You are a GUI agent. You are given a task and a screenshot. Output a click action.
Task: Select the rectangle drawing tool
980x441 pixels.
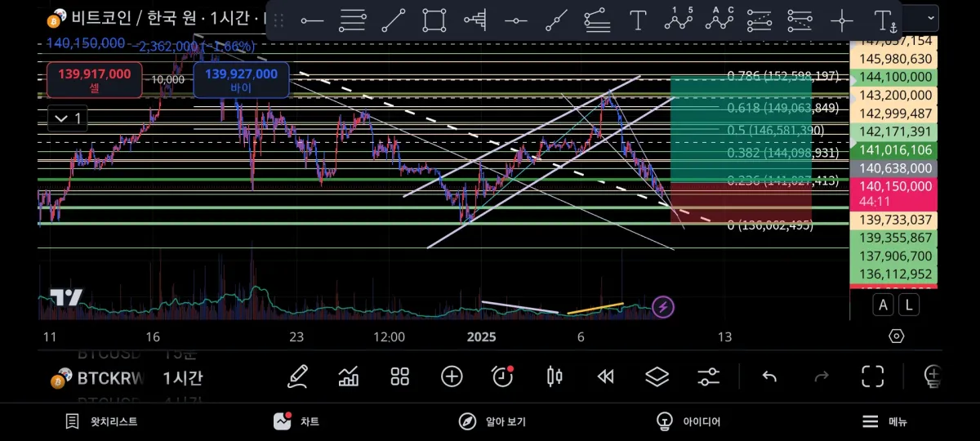pyautogui.click(x=434, y=20)
